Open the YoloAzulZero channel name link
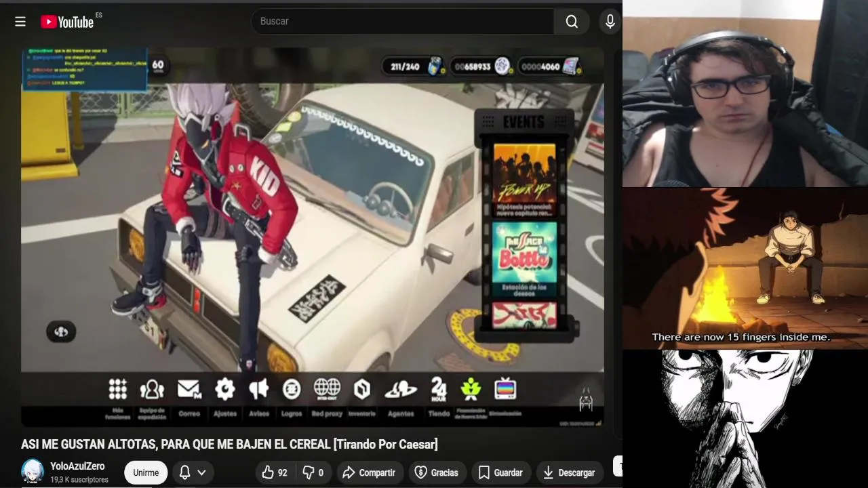 (x=77, y=466)
